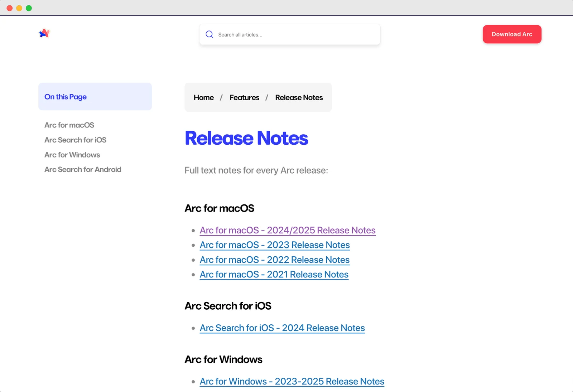
Task: Focus the Search all articles field
Action: pos(290,34)
